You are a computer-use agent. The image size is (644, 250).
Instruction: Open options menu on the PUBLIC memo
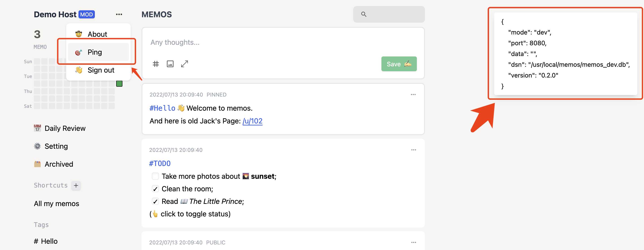pos(413,242)
